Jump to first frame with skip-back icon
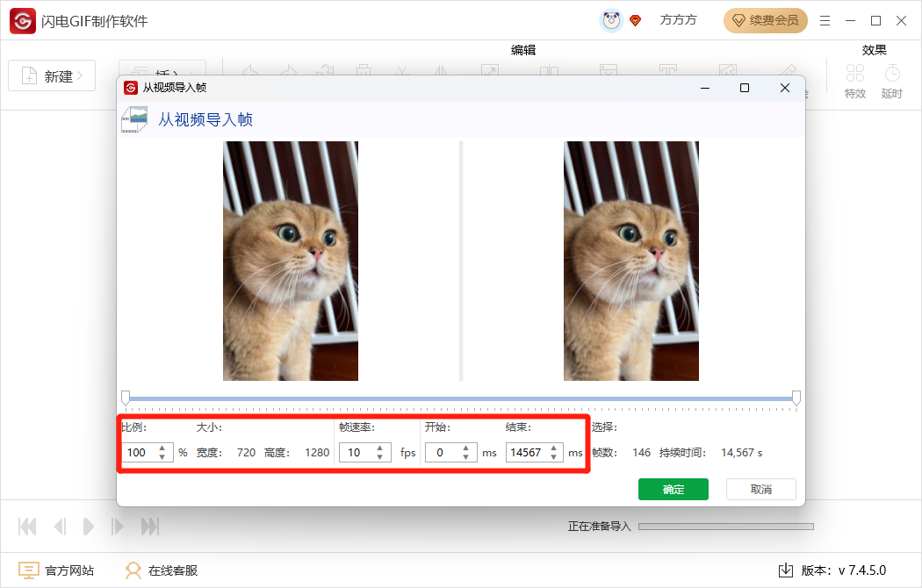Screen dimensions: 922x588 point(26,526)
